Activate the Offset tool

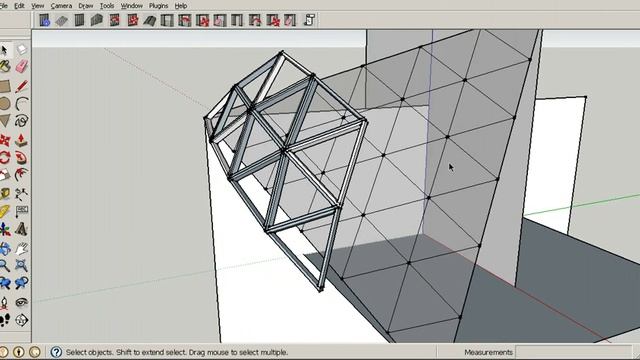coord(21,175)
